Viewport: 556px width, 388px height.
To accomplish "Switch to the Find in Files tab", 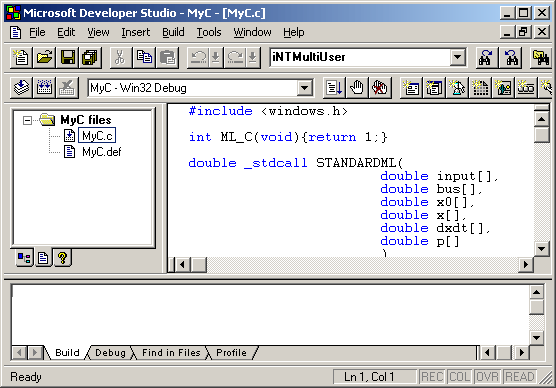I will 171,353.
